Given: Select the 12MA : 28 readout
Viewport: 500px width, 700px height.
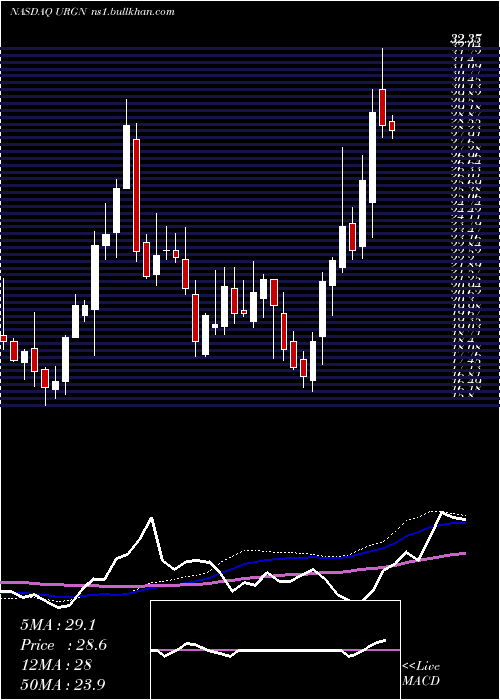Looking at the screenshot, I should (x=56, y=665).
